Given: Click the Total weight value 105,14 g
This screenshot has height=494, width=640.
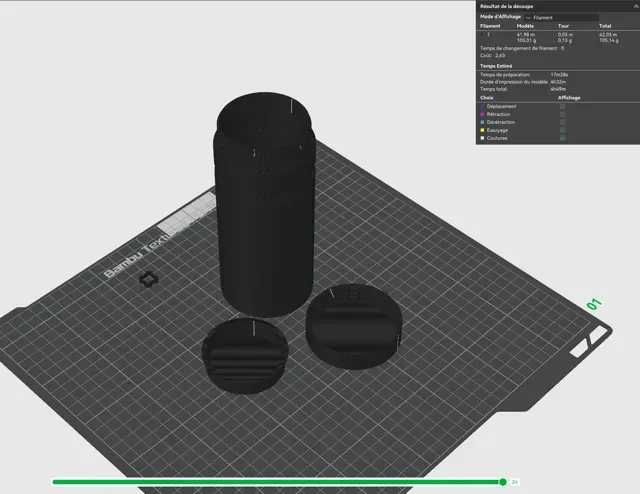Looking at the screenshot, I should 609,40.
